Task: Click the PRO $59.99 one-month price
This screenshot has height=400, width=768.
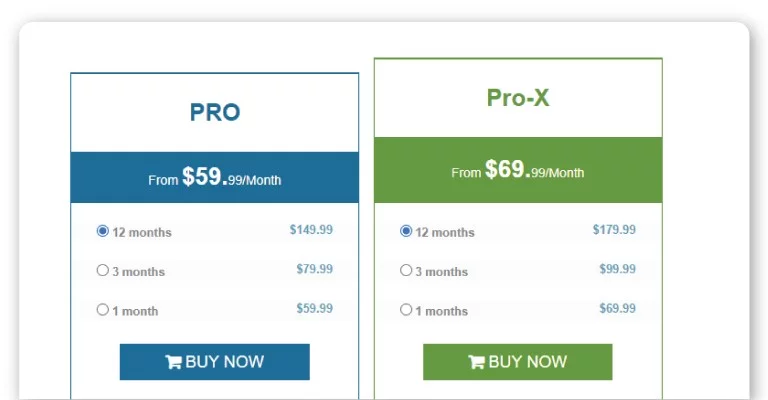Action: [314, 308]
